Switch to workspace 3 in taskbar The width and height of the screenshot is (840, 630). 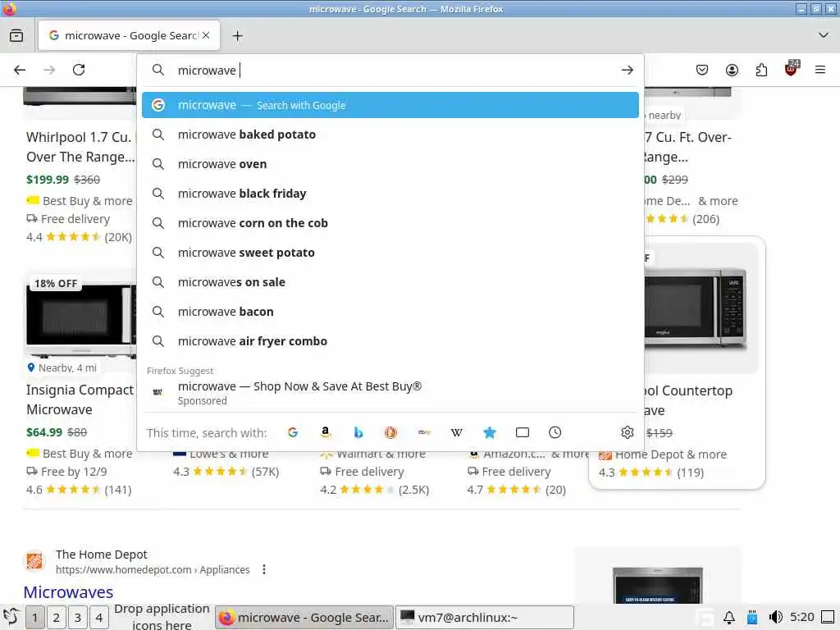click(x=78, y=618)
